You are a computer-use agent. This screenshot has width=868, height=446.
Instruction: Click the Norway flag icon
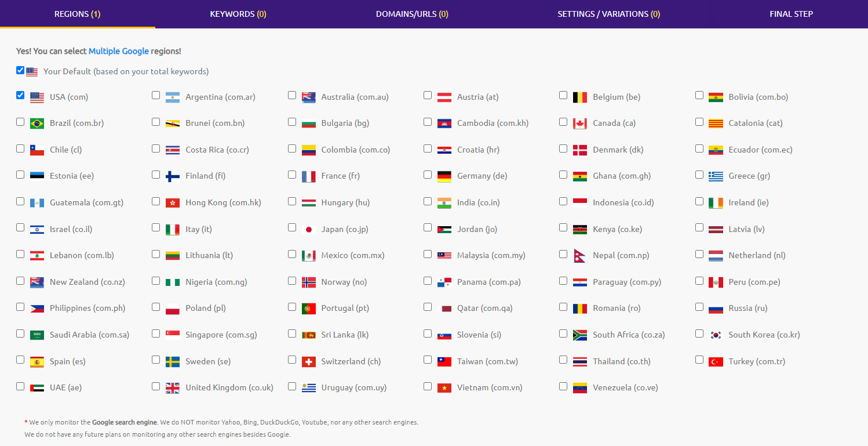coord(309,282)
